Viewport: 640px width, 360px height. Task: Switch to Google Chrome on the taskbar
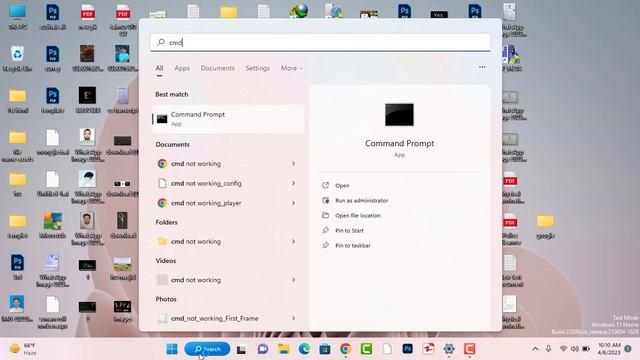click(x=346, y=349)
